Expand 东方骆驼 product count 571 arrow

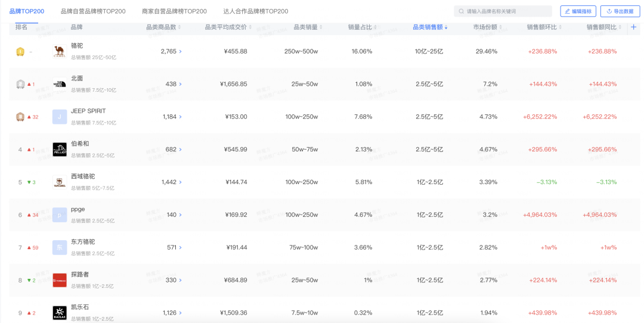click(x=180, y=247)
